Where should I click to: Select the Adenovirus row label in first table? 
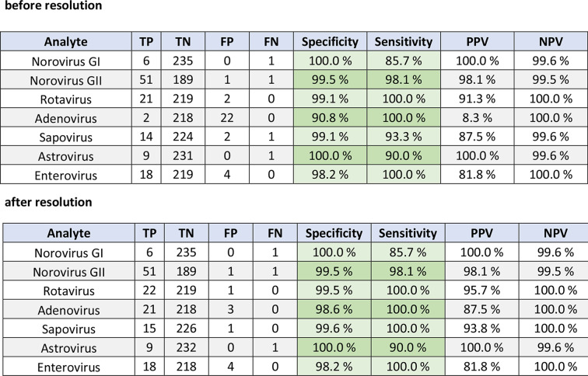[66, 118]
